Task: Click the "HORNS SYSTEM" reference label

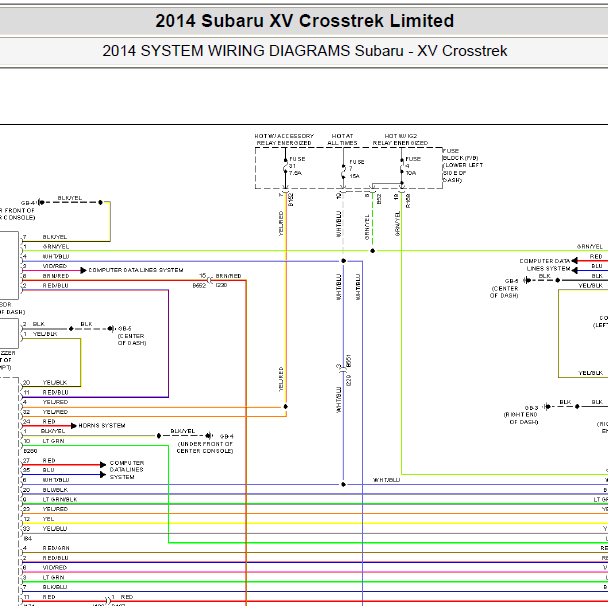Action: [x=102, y=426]
